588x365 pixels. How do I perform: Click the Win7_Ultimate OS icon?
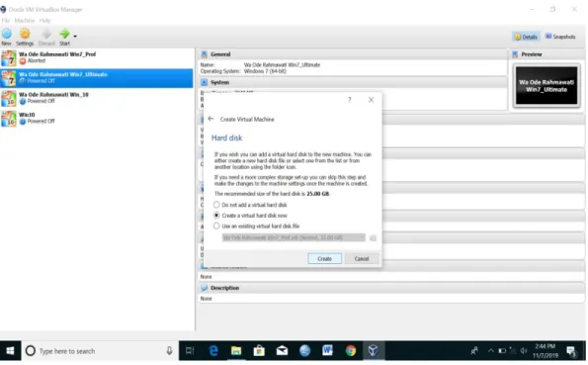coord(9,78)
